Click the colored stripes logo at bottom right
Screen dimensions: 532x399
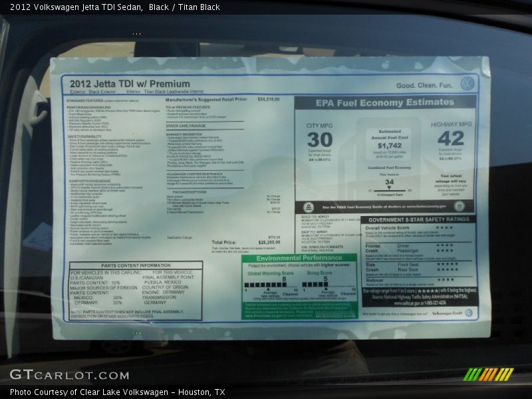[488, 374]
